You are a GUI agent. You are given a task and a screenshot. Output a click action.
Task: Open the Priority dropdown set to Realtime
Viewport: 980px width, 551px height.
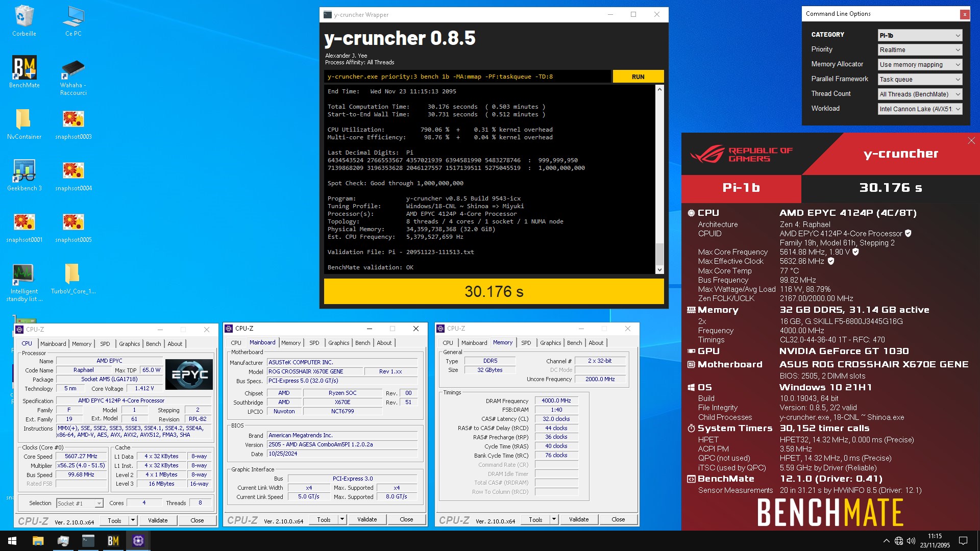pyautogui.click(x=920, y=50)
